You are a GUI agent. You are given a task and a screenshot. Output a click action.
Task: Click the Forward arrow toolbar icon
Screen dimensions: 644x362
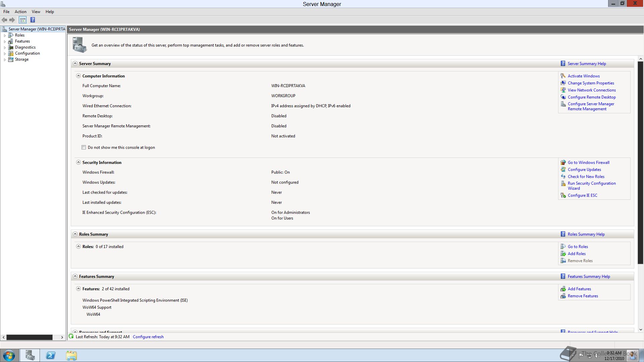(12, 20)
